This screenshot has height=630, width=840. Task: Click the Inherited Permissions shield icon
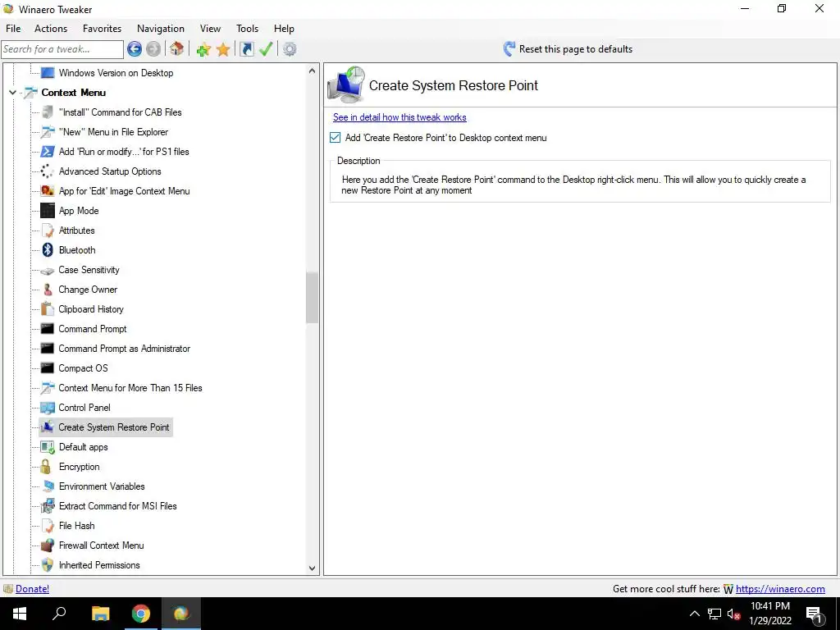click(x=48, y=564)
